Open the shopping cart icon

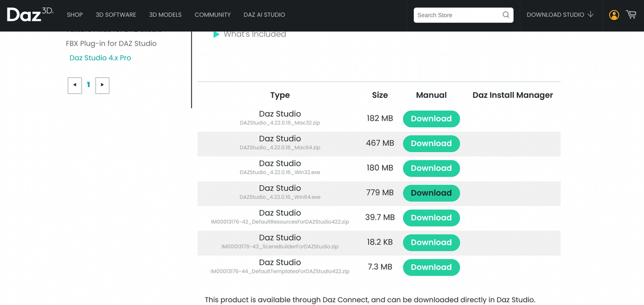(631, 14)
